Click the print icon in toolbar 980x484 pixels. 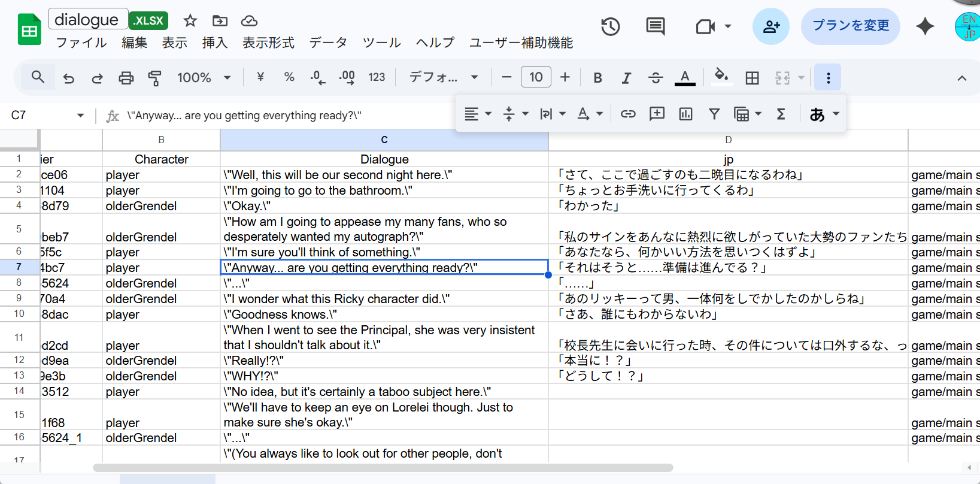coord(126,78)
